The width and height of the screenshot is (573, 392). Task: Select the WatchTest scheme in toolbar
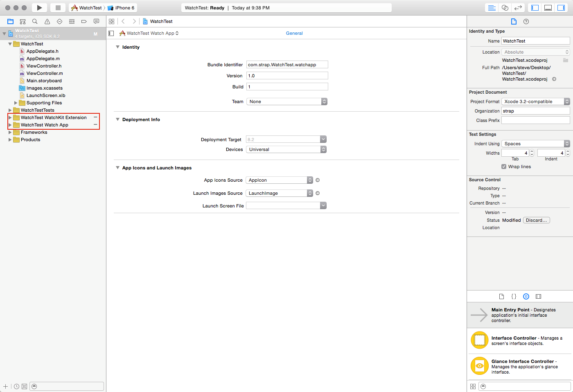tap(86, 8)
